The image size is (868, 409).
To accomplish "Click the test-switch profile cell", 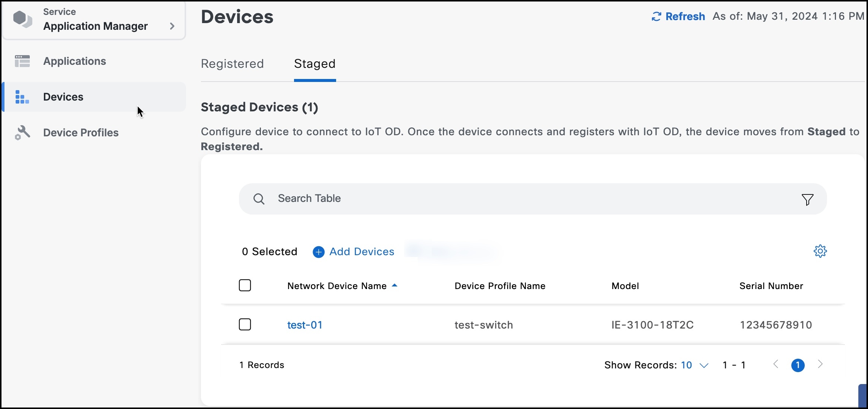I will pos(484,325).
